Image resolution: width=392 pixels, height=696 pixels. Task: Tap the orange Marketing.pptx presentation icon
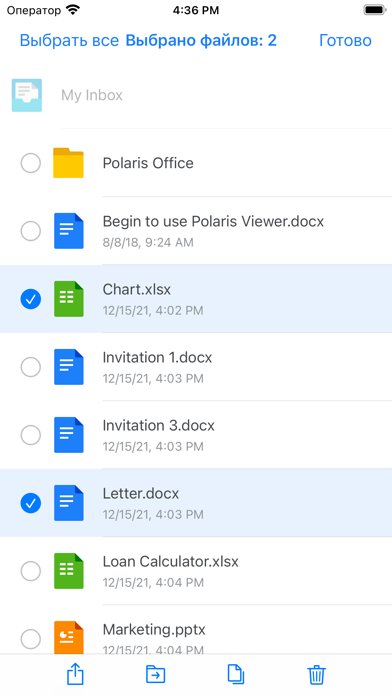coord(69,638)
